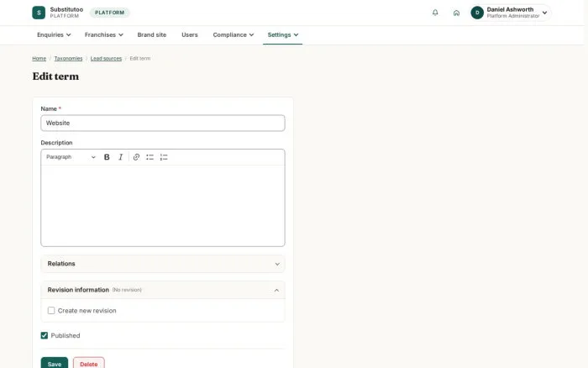588x368 pixels.
Task: Open the Franchises menu
Action: pyautogui.click(x=104, y=35)
